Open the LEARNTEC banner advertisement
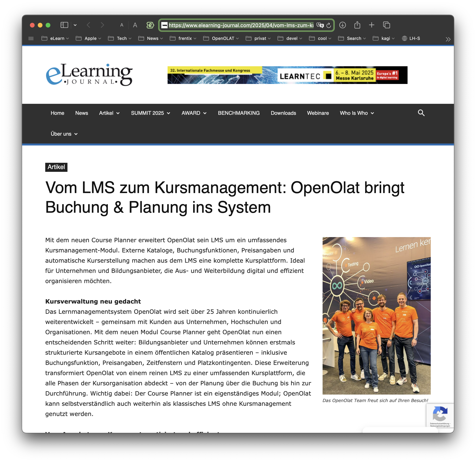 pyautogui.click(x=287, y=75)
